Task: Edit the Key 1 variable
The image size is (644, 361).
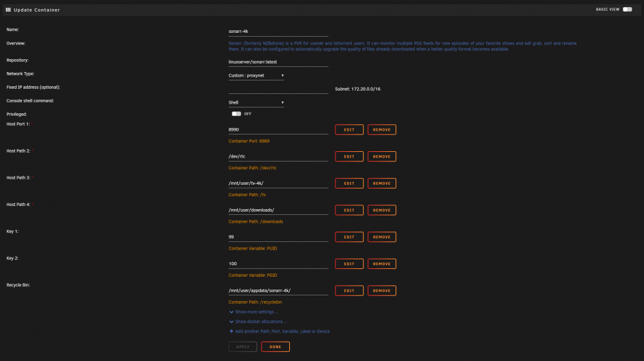Action: click(x=349, y=237)
